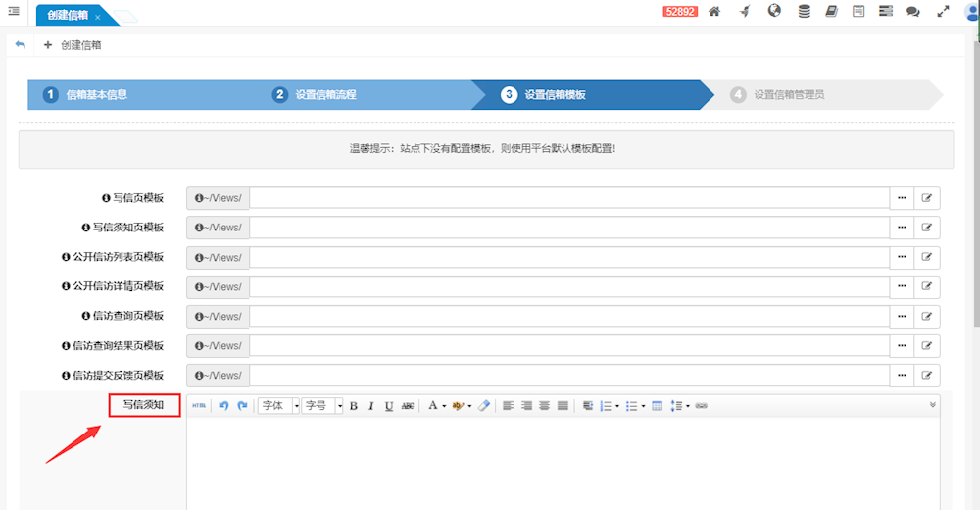The image size is (980, 510).
Task: Click the browse button for 写信页模板
Action: point(902,198)
